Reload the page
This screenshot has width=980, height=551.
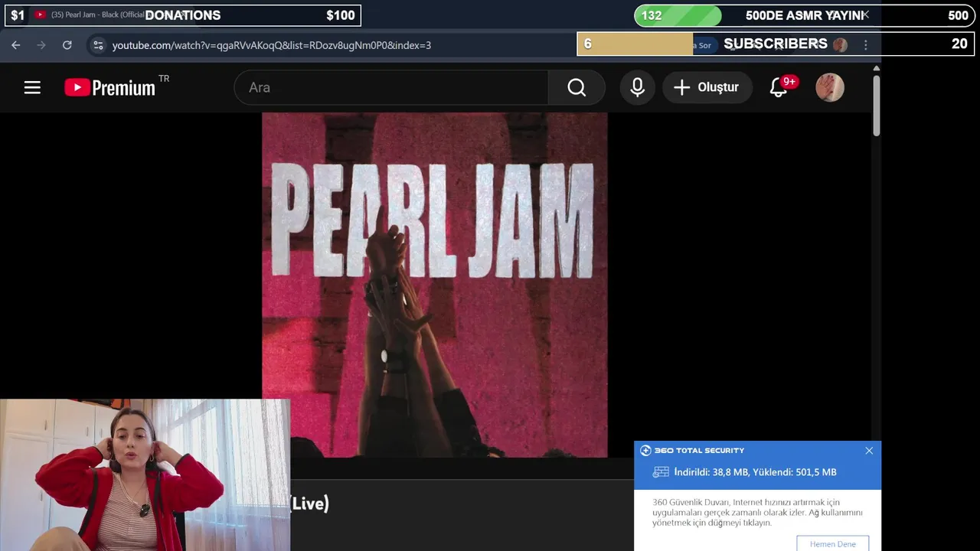coord(67,44)
